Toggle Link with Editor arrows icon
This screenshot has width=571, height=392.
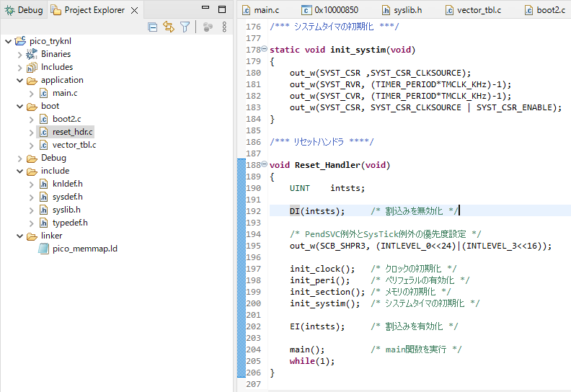[169, 27]
